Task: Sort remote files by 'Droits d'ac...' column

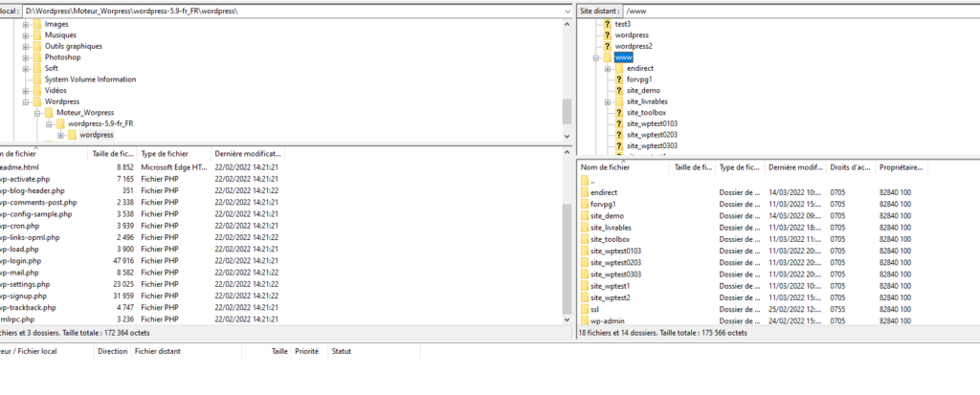Action: (x=851, y=166)
